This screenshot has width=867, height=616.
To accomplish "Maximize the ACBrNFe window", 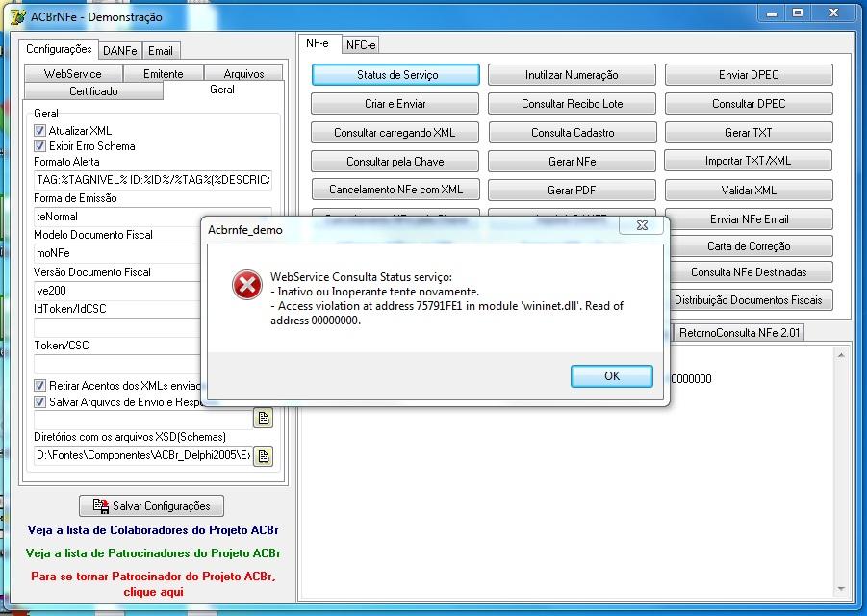I will coord(798,13).
